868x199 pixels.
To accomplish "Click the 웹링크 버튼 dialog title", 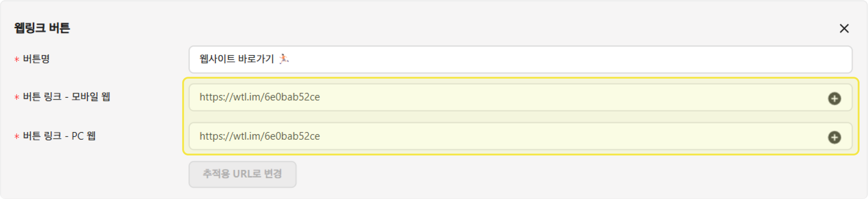I will (x=42, y=28).
